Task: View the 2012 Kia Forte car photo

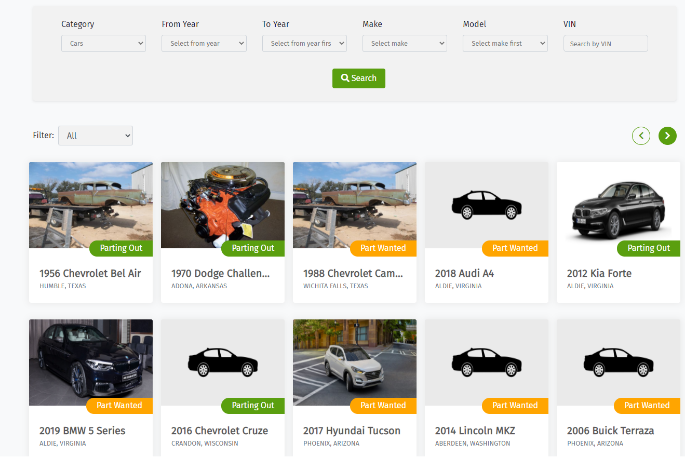Action: tap(618, 205)
